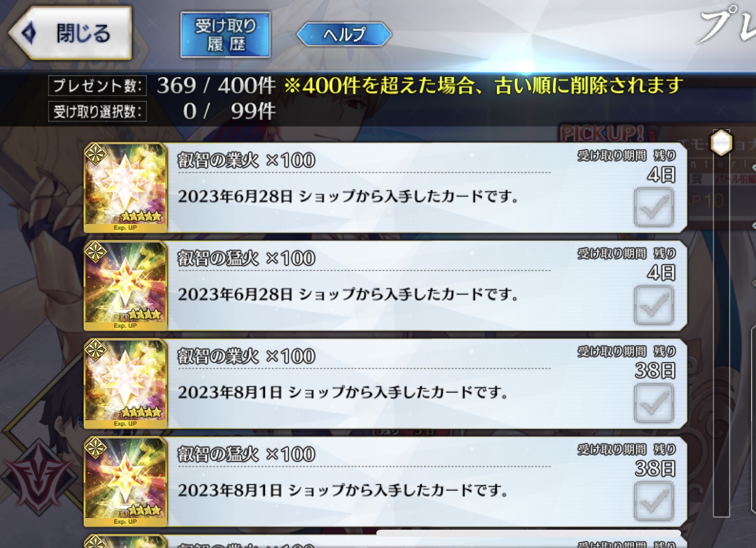Image resolution: width=756 pixels, height=548 pixels.
Task: Click the PICK UP! banner behind the list
Action: pyautogui.click(x=602, y=133)
